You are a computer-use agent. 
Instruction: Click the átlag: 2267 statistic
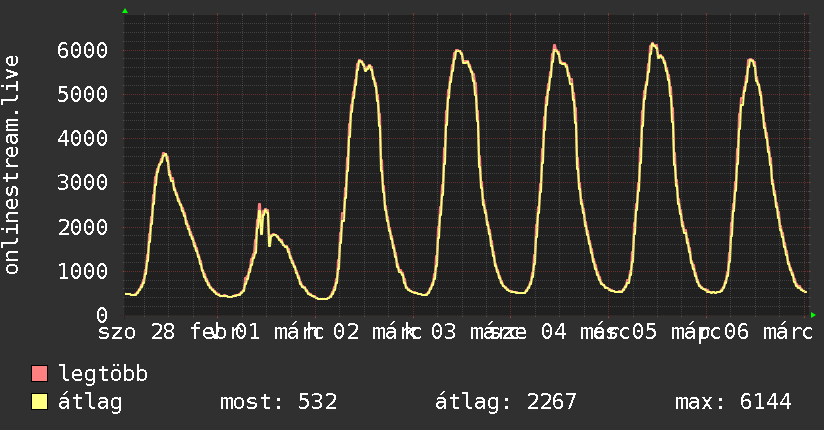click(506, 402)
